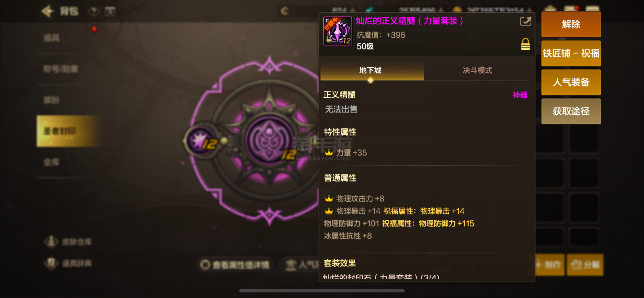Click the help question mark icon
Screen dimensions: 644x298
[94, 11]
